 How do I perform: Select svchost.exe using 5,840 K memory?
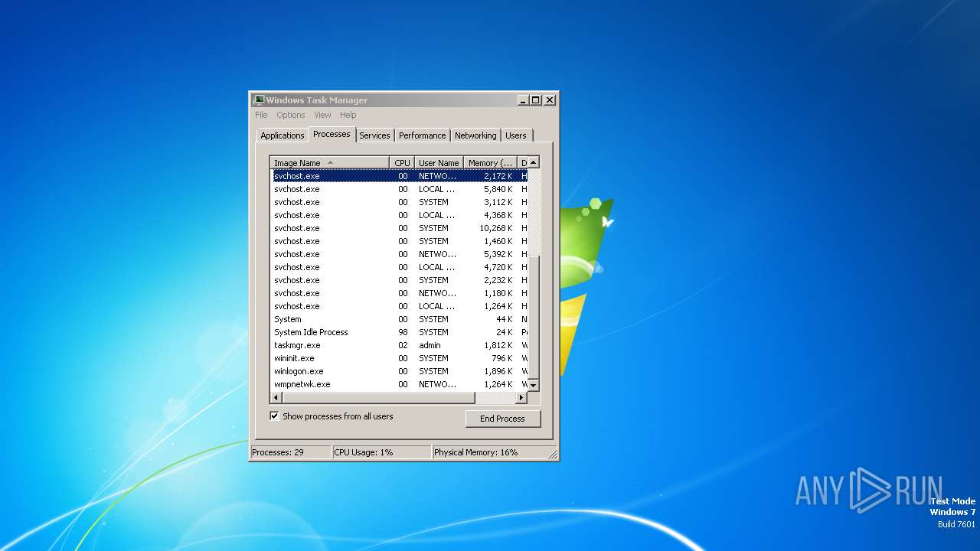[x=399, y=189]
